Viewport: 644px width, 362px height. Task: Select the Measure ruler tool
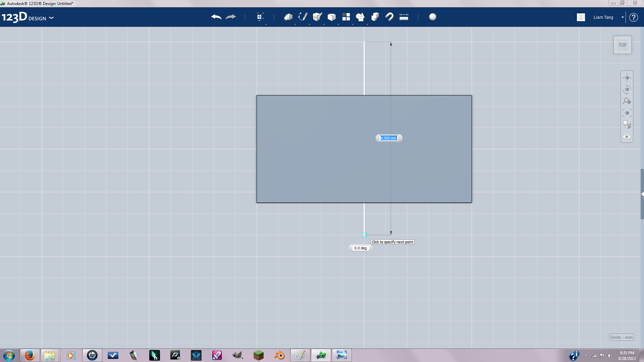point(404,17)
